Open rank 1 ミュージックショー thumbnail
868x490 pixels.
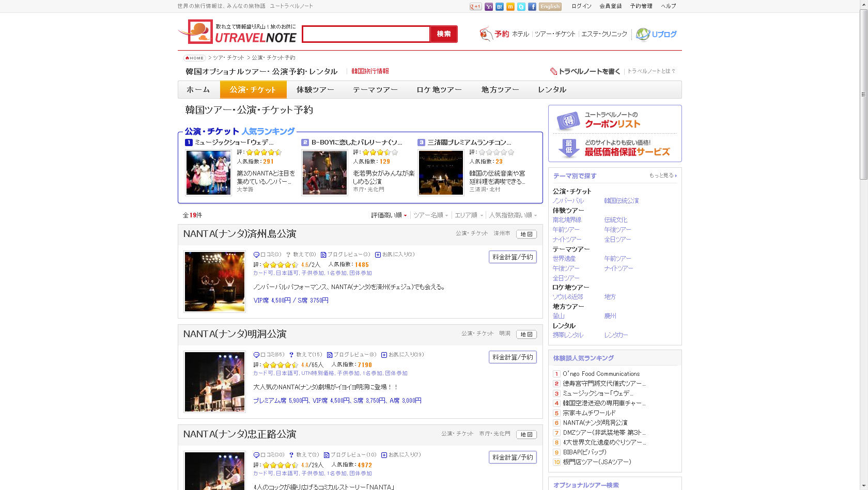point(208,172)
